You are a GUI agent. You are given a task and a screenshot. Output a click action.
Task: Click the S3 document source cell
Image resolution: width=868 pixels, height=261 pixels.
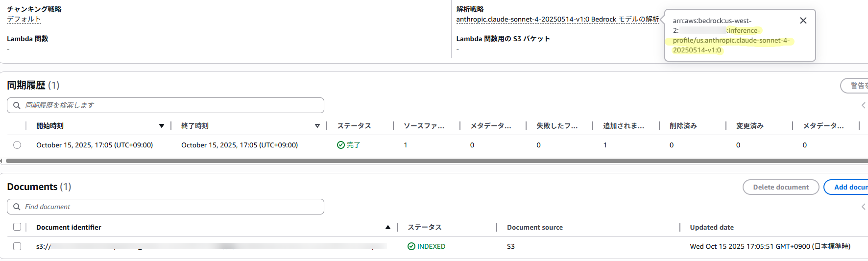[511, 246]
